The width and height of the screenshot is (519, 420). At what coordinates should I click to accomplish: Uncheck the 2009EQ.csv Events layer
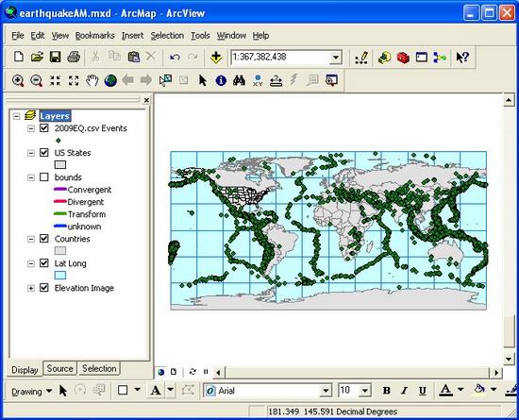(44, 127)
